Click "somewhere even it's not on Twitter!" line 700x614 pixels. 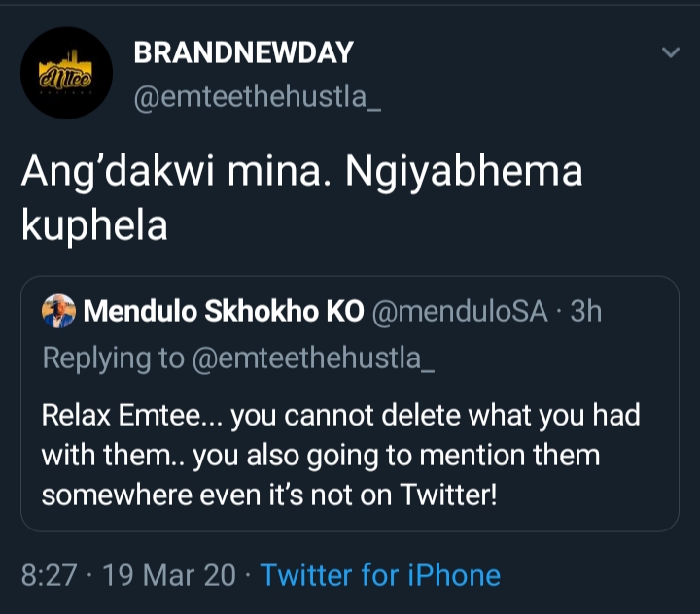pyautogui.click(x=269, y=495)
